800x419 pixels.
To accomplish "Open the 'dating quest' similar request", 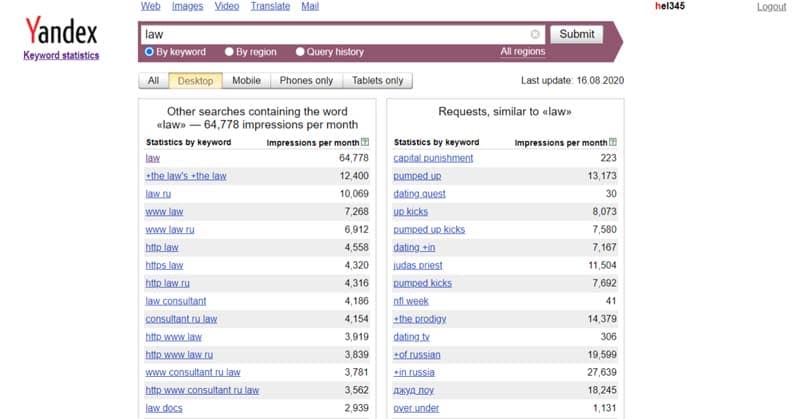I will [x=419, y=194].
